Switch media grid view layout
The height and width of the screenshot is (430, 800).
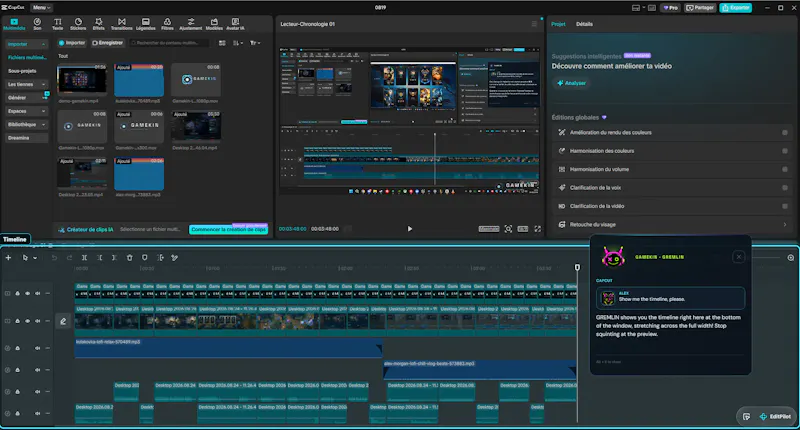(x=222, y=43)
